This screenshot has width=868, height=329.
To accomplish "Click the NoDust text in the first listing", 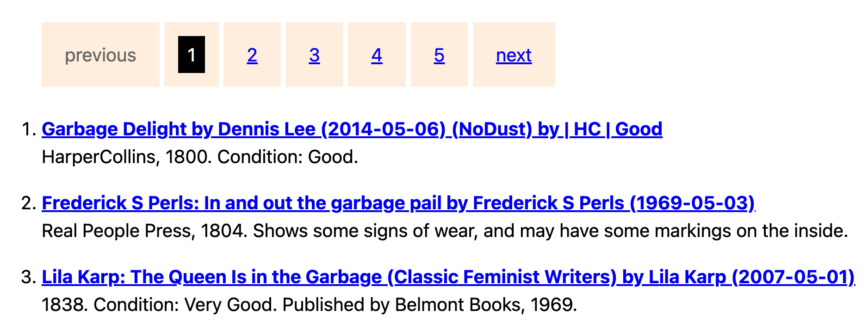I will 492,129.
